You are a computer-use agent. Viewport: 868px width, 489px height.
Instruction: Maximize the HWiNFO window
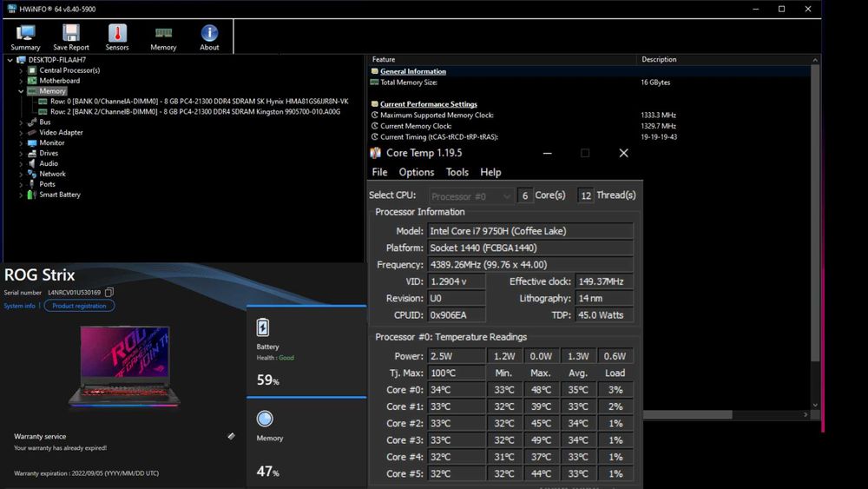click(782, 9)
